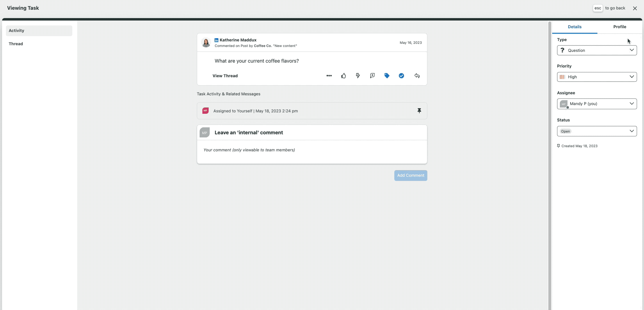Screen dimensions: 644x310
Task: Click the blue checkmark complete icon
Action: [401, 76]
